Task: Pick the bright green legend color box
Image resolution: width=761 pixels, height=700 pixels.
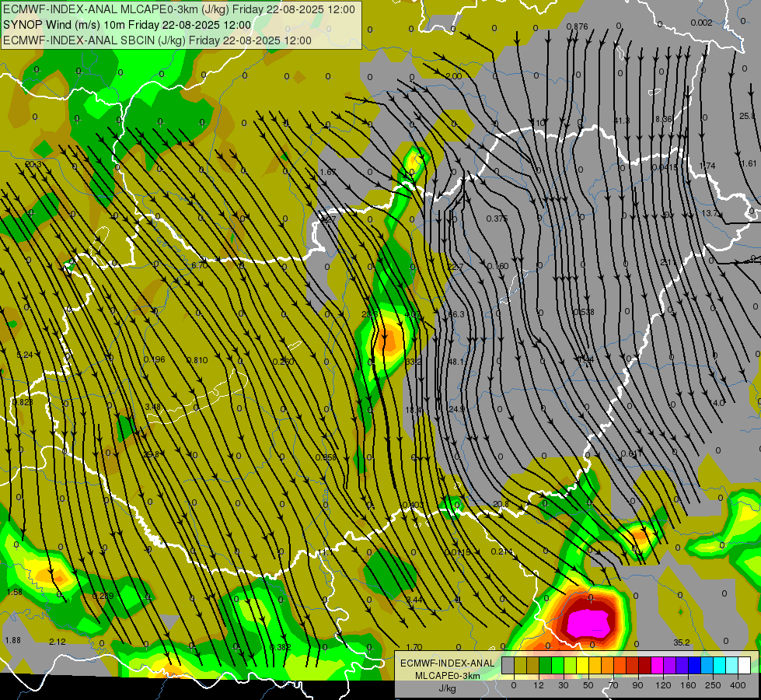Action: 558,665
